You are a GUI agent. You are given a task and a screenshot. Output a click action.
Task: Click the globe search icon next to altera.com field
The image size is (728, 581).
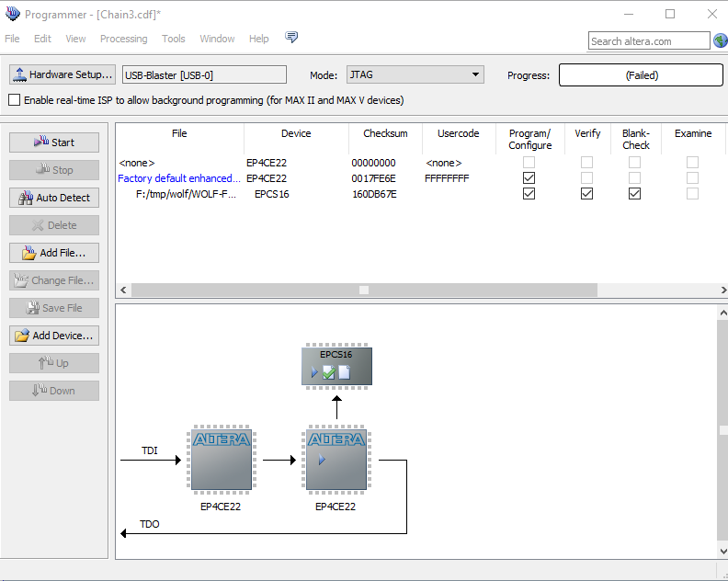pyautogui.click(x=721, y=40)
